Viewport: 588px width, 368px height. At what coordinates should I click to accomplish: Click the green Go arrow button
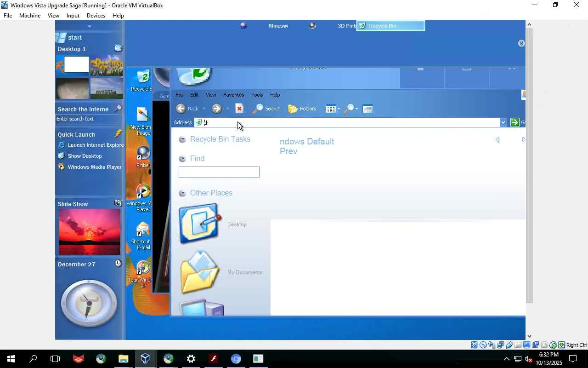pyautogui.click(x=514, y=122)
